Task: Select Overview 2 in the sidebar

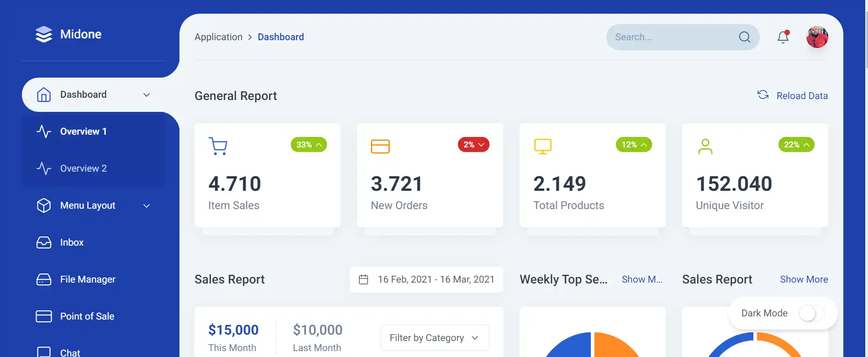Action: click(83, 168)
